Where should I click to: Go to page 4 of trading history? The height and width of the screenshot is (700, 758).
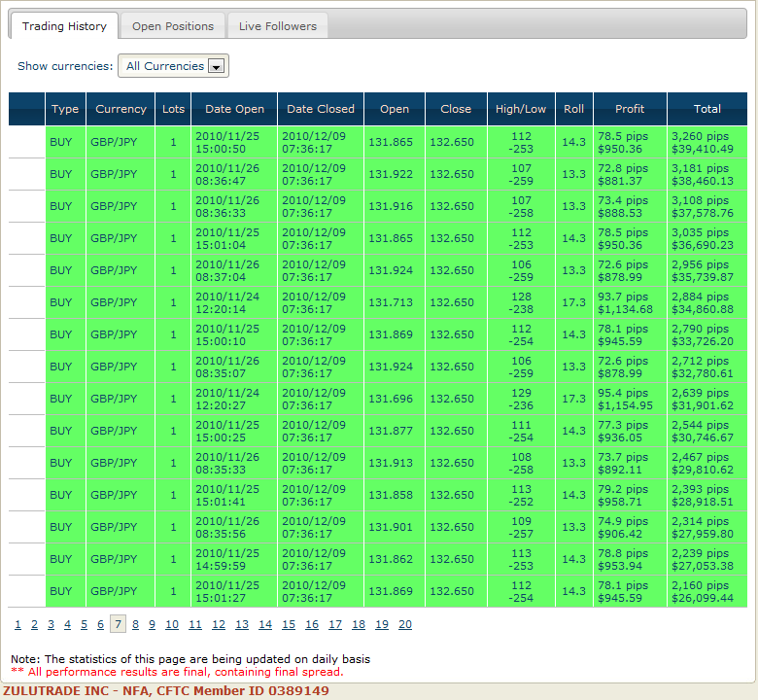(x=67, y=624)
